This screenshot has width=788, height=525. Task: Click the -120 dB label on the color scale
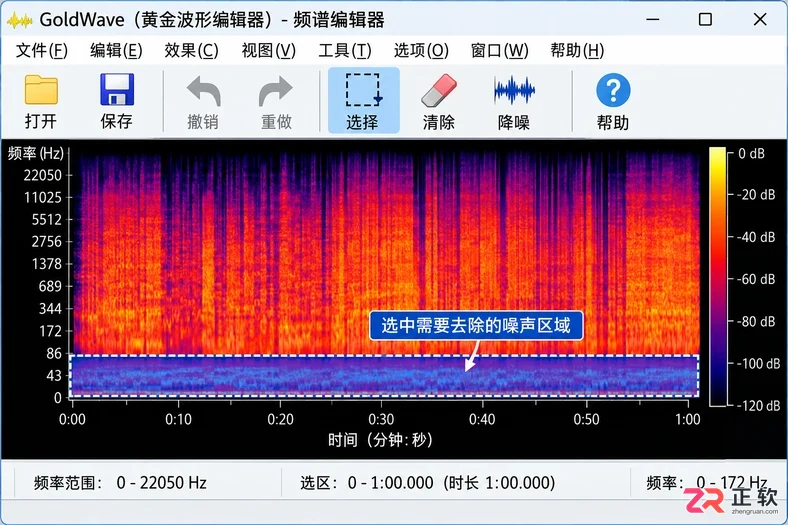click(x=758, y=405)
